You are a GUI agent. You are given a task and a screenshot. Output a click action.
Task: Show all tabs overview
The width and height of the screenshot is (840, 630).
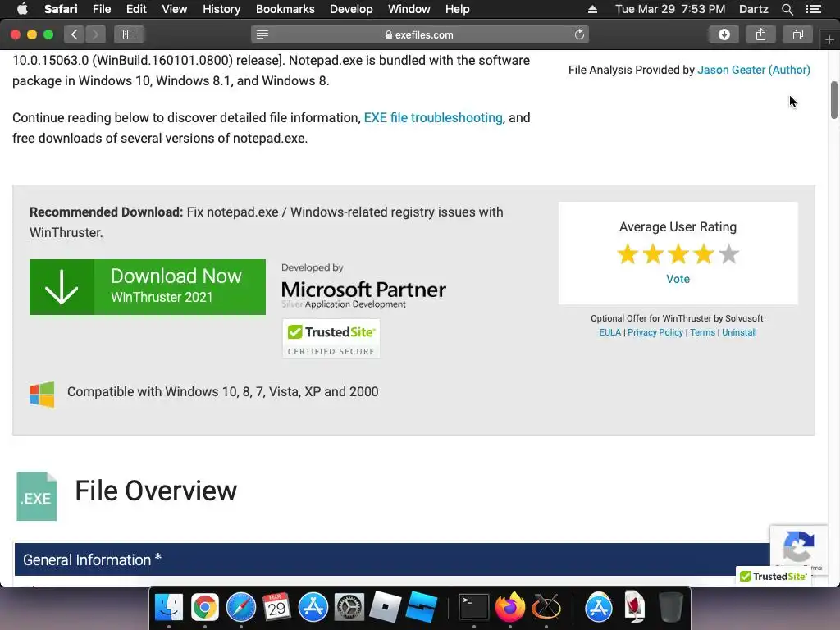[797, 34]
